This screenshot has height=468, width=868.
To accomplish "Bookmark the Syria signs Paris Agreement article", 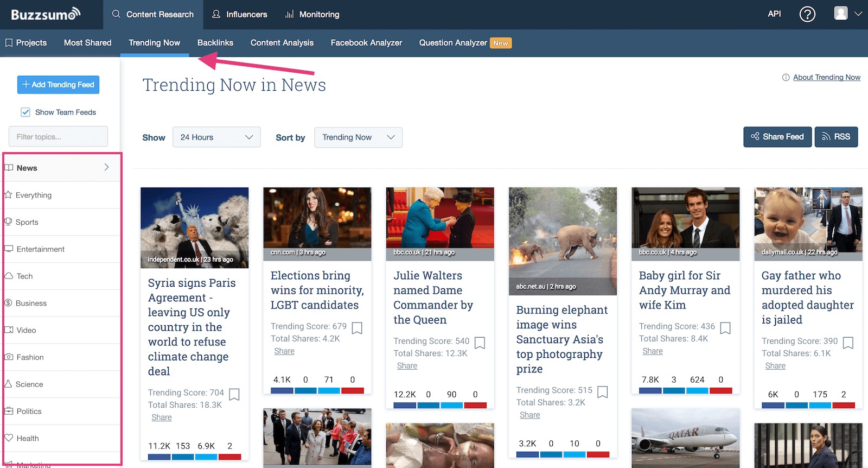I will 234,394.
